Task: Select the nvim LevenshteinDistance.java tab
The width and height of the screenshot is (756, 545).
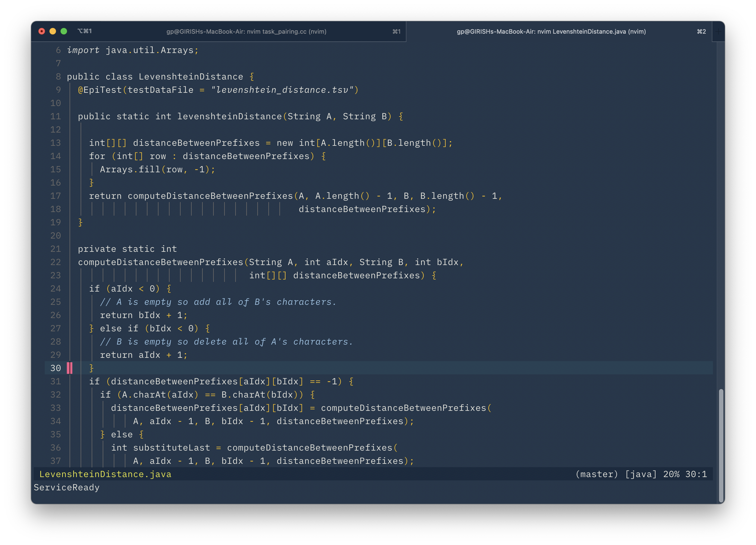Action: click(551, 31)
